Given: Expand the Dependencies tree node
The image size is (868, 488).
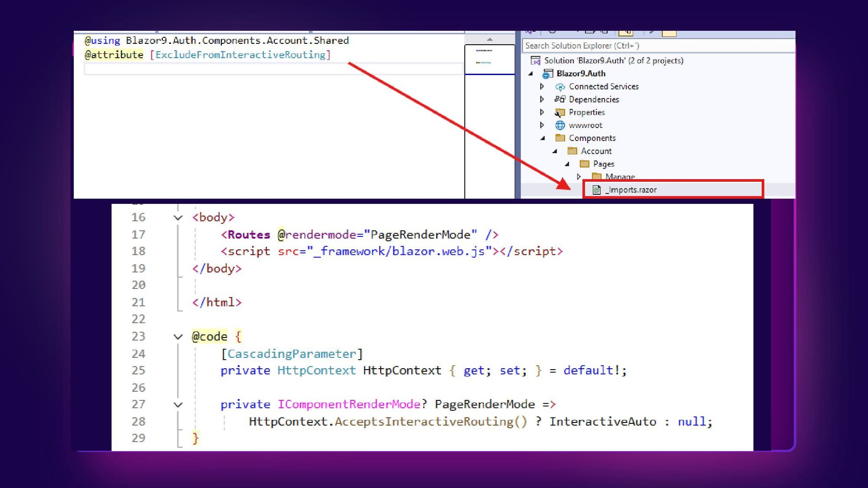Looking at the screenshot, I should [x=542, y=99].
